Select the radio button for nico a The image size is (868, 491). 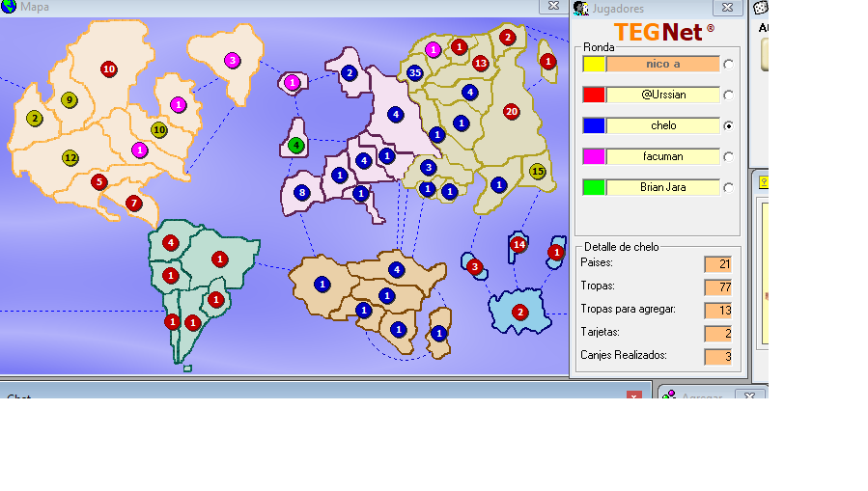[x=728, y=65]
